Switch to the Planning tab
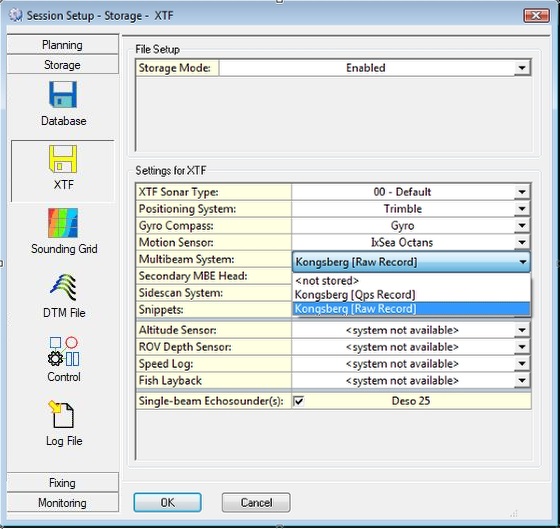Screen dimensions: 560x529 coord(62,45)
